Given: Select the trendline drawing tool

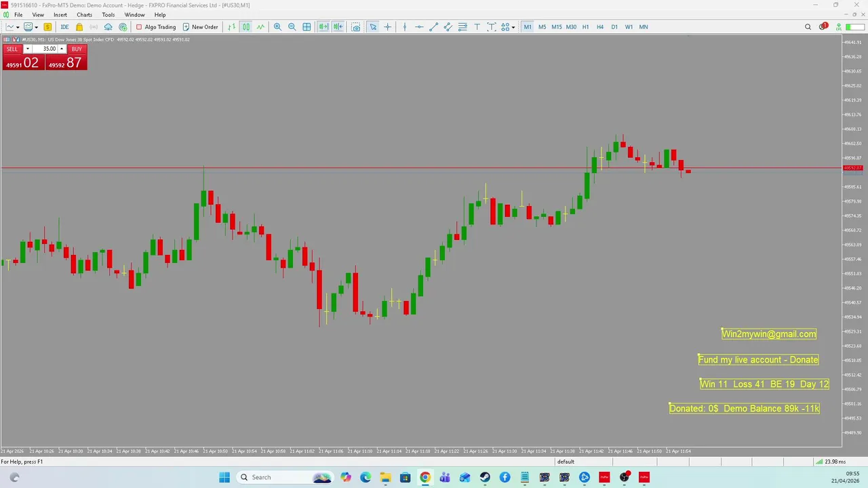Looking at the screenshot, I should point(433,27).
